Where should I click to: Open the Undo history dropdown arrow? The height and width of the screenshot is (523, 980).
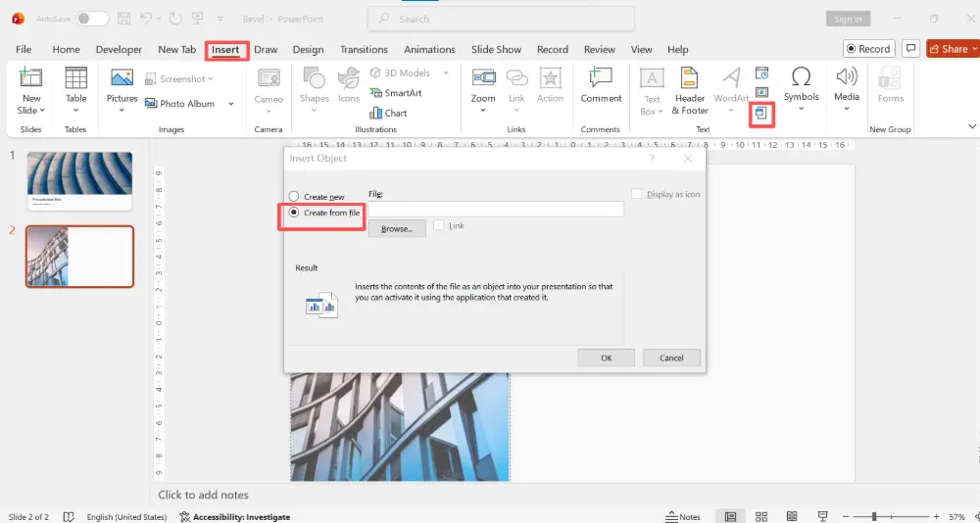[x=159, y=20]
